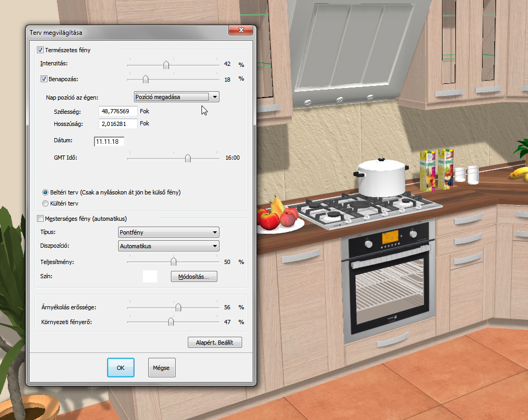Toggle the Benapozás checkbox

click(x=44, y=79)
